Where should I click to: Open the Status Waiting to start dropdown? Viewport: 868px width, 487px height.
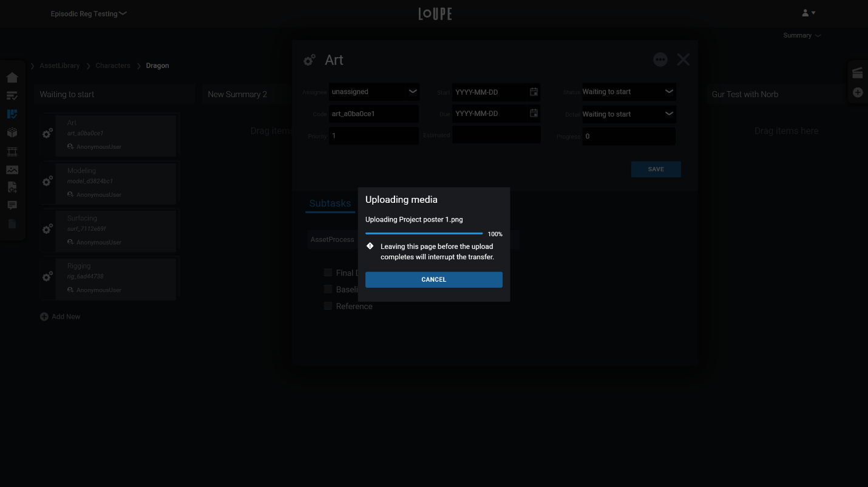pyautogui.click(x=629, y=92)
